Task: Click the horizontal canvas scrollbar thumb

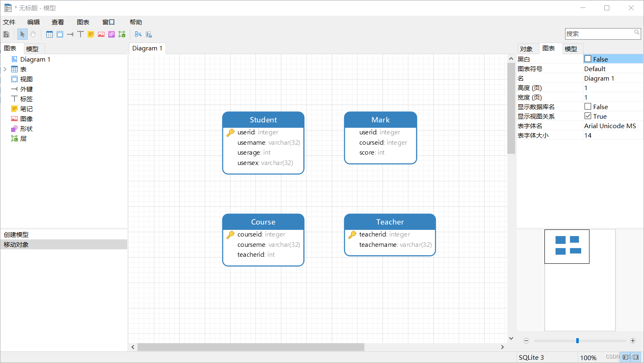Action: tap(251, 347)
